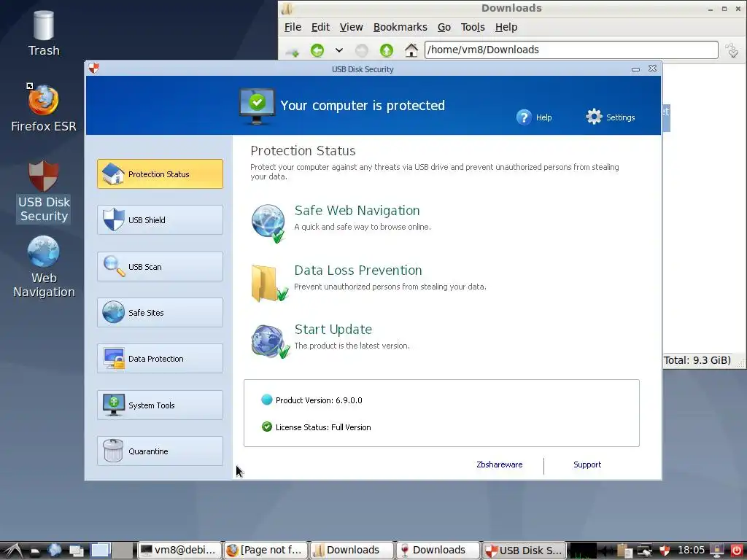Viewport: 747px width, 560px height.
Task: Switch to the Downloads folder taskbar item
Action: (352, 551)
